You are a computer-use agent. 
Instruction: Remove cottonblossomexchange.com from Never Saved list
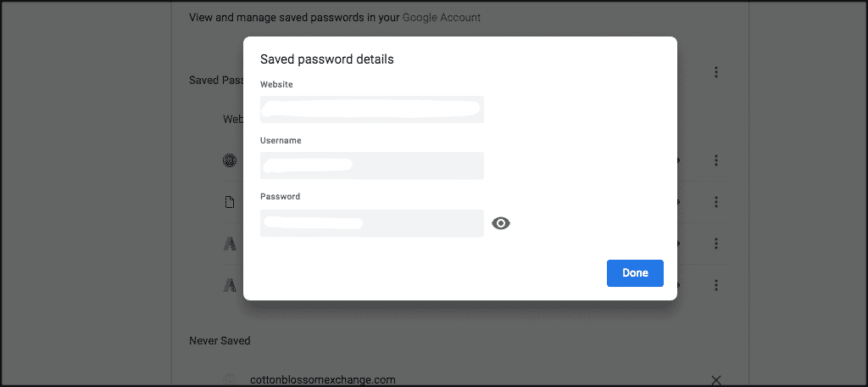tap(716, 379)
